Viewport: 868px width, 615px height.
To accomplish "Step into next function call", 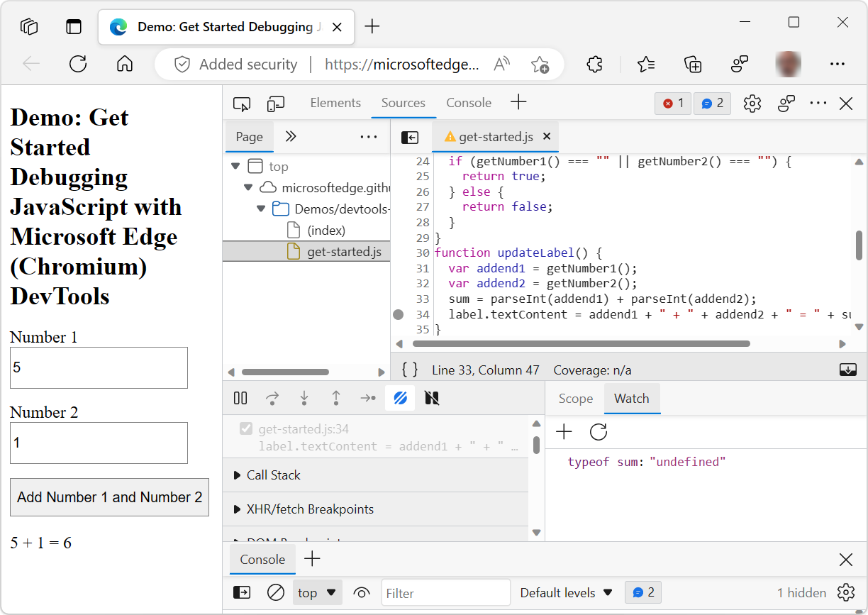I will (x=304, y=398).
